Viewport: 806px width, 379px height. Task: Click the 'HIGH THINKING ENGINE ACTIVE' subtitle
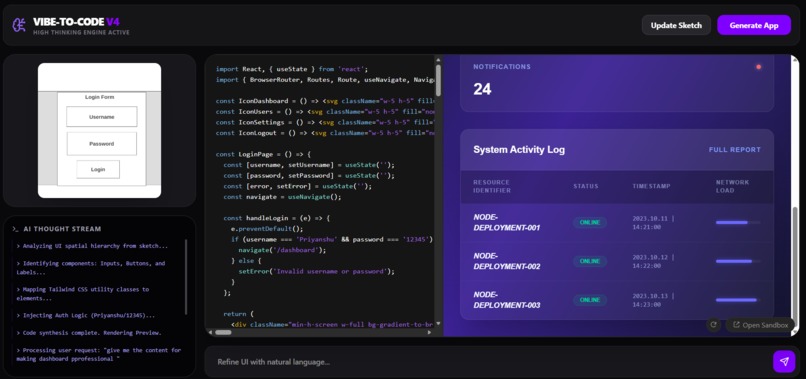pyautogui.click(x=81, y=32)
